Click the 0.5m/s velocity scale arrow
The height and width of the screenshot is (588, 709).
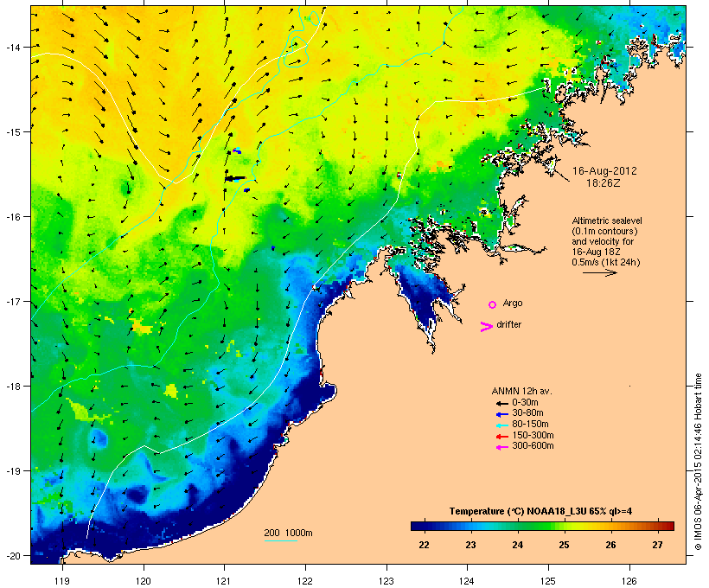click(x=599, y=272)
